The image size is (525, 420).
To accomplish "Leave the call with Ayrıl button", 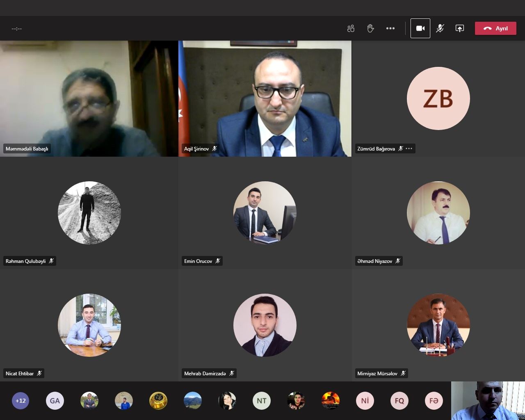I will point(495,28).
